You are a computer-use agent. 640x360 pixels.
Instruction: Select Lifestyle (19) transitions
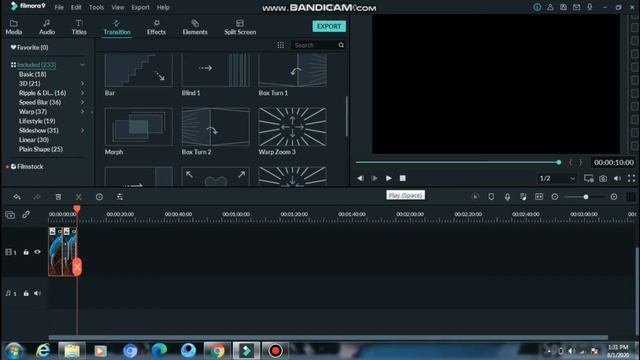(37, 121)
